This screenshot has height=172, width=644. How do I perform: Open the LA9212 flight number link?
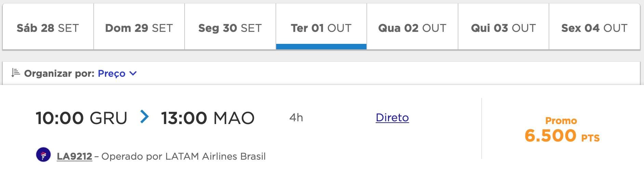75,156
